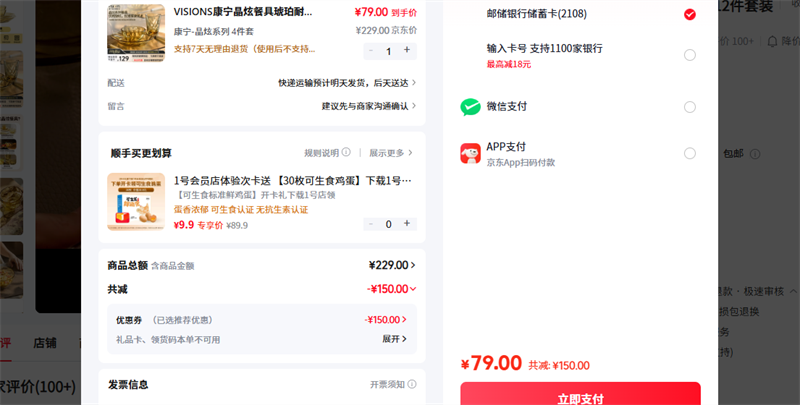Image resolution: width=800 pixels, height=405 pixels.
Task: Click the JD App payment red icon
Action: (x=470, y=153)
